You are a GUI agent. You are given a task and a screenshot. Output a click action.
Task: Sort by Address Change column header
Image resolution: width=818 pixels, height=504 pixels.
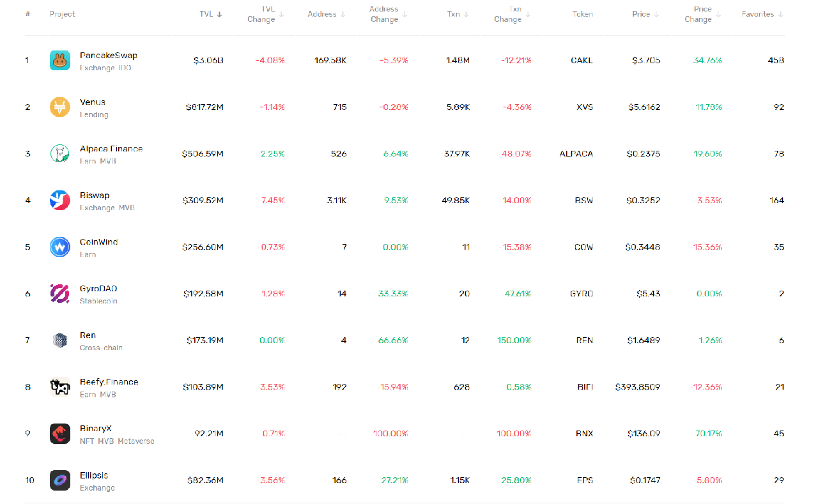pos(388,14)
